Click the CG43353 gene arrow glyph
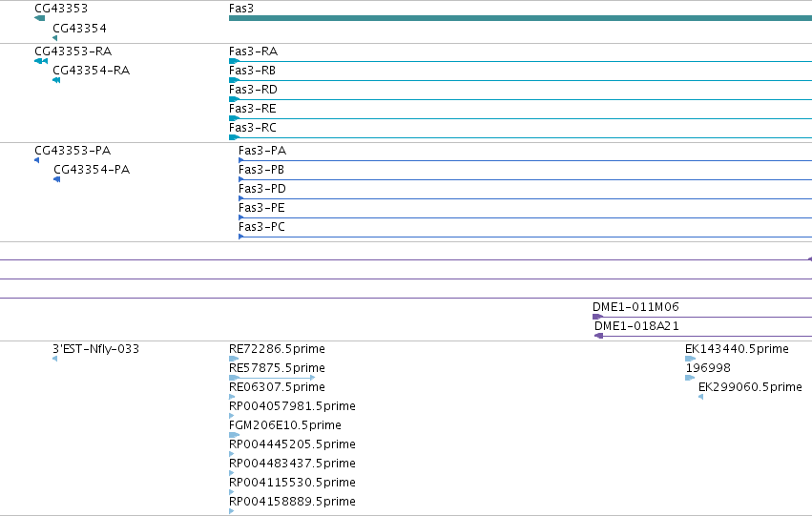Viewport: 812px width, 516px height. tap(39, 18)
